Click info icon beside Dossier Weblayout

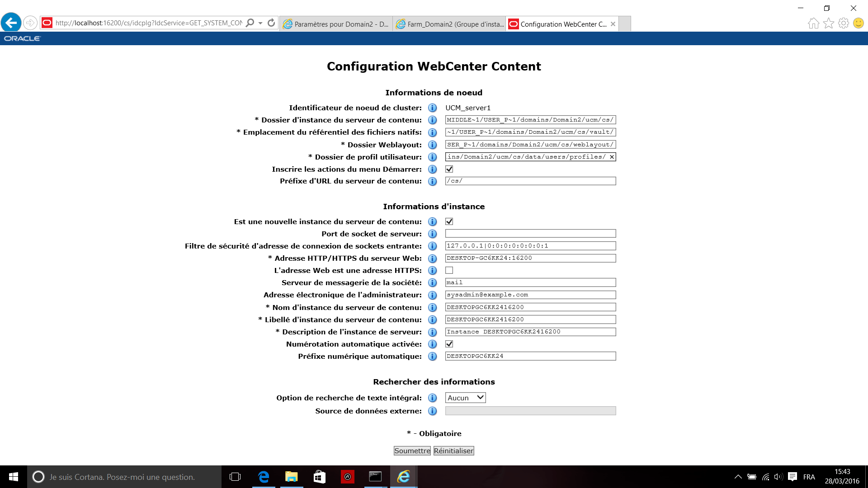pyautogui.click(x=432, y=145)
